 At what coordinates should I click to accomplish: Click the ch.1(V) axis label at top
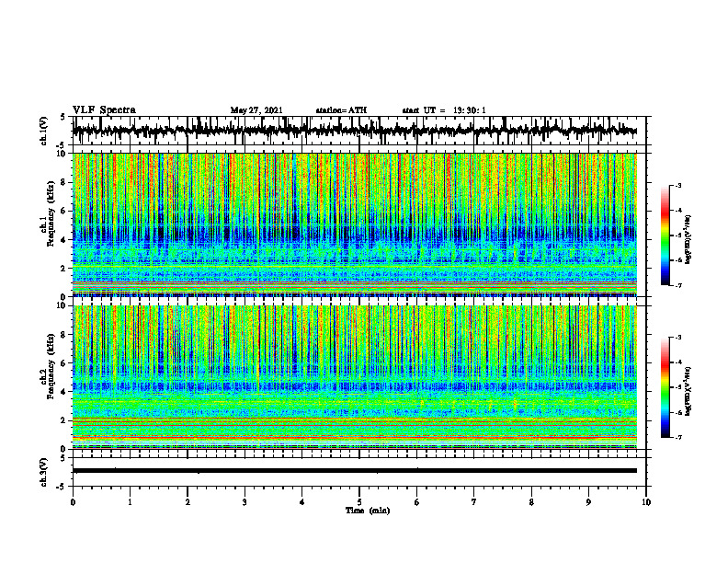pyautogui.click(x=44, y=131)
